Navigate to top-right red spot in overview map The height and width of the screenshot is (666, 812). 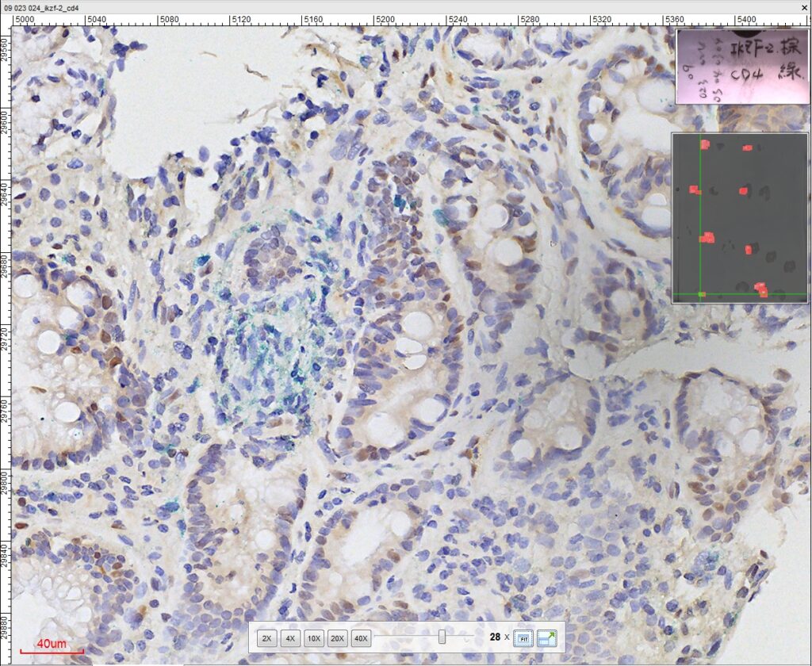747,147
